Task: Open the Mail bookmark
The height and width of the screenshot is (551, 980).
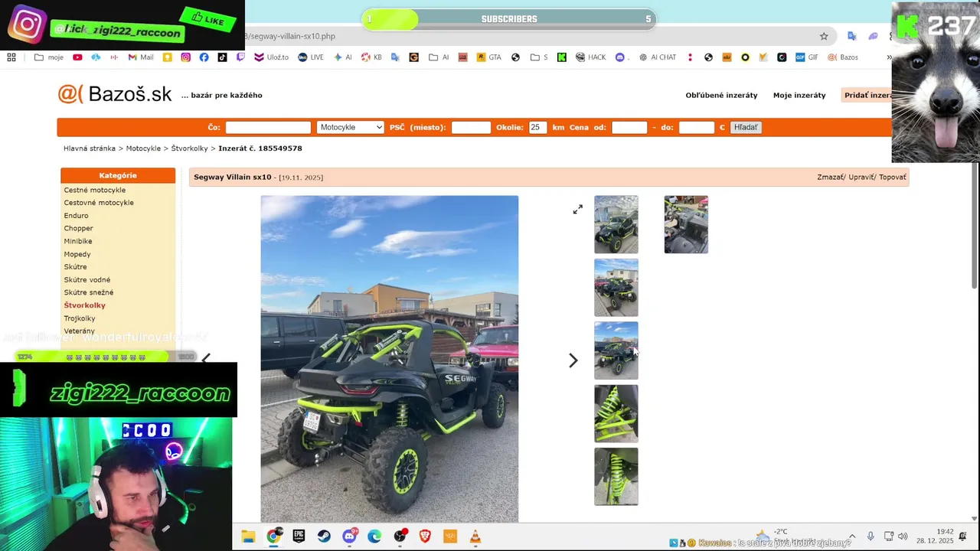Action: (141, 57)
